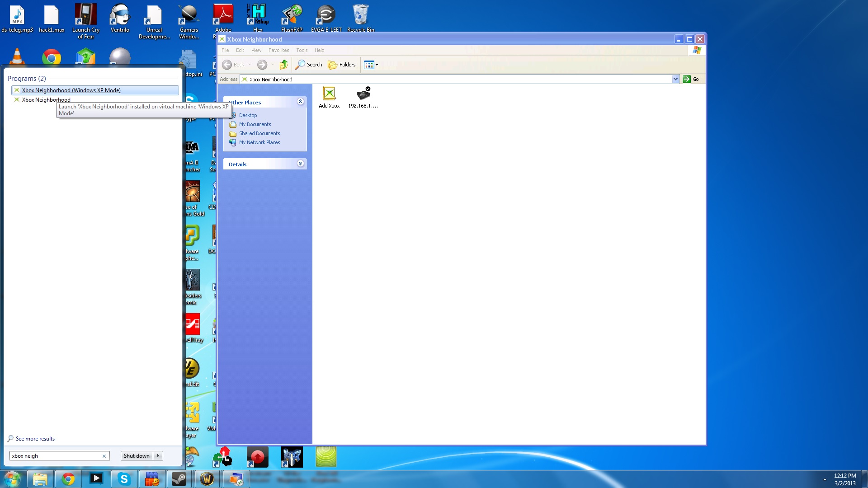The height and width of the screenshot is (488, 868).
Task: Switch to the Windows XP Mode taskbar item
Action: coord(236,479)
